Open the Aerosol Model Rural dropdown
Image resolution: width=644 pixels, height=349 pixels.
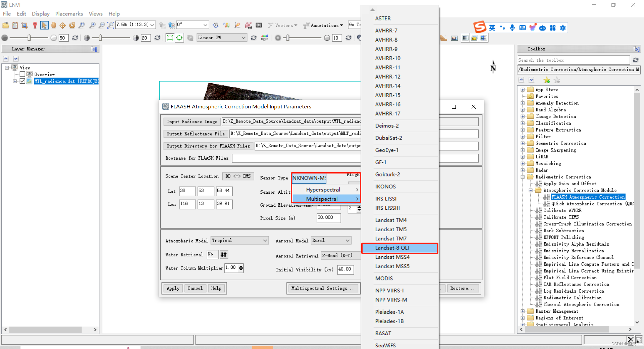pyautogui.click(x=347, y=240)
